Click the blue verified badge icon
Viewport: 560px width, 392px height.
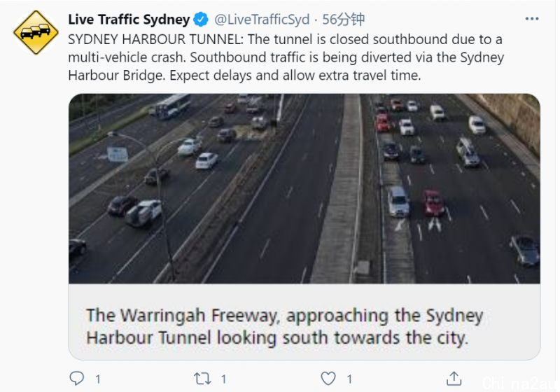pos(201,20)
